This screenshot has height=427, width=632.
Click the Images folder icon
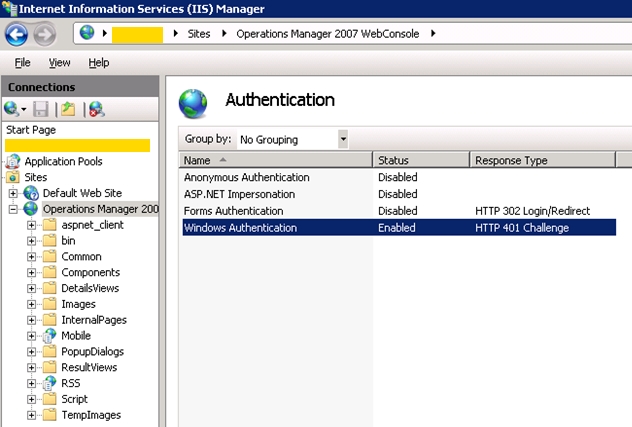point(50,304)
